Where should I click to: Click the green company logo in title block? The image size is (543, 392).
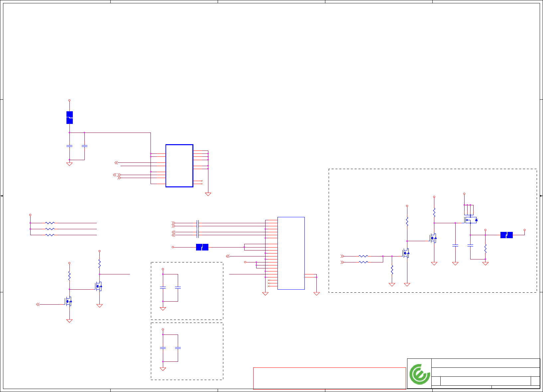[419, 374]
